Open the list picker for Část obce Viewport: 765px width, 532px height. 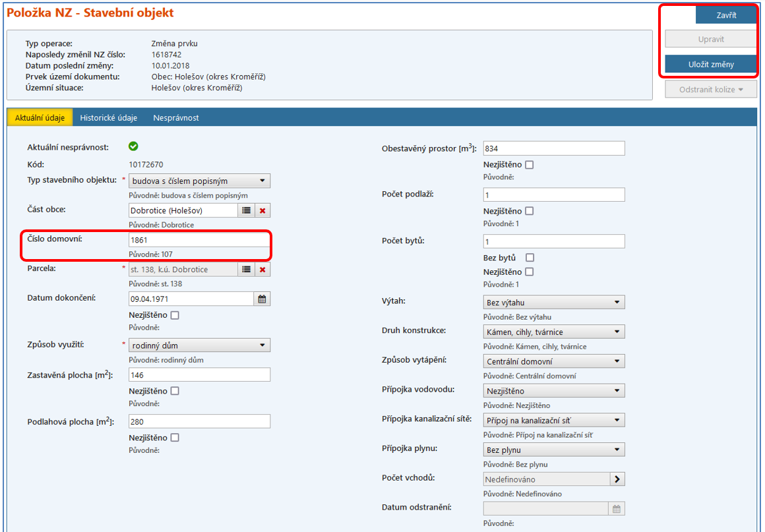(x=246, y=210)
